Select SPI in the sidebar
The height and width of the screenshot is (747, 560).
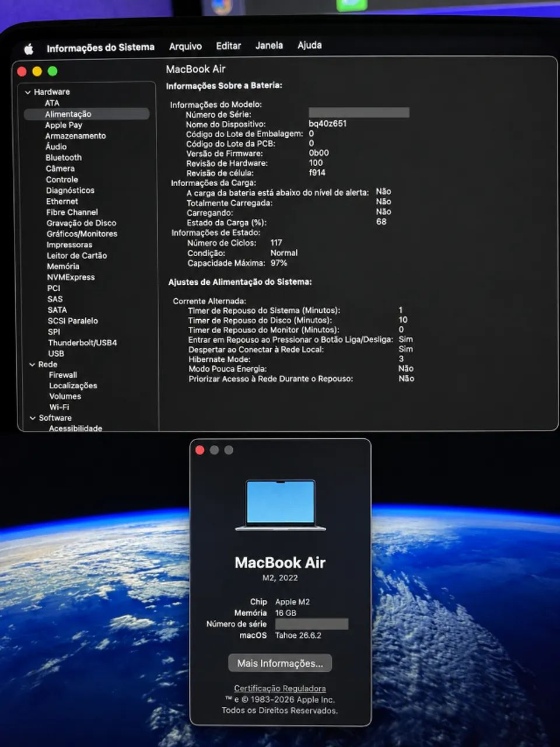(54, 331)
